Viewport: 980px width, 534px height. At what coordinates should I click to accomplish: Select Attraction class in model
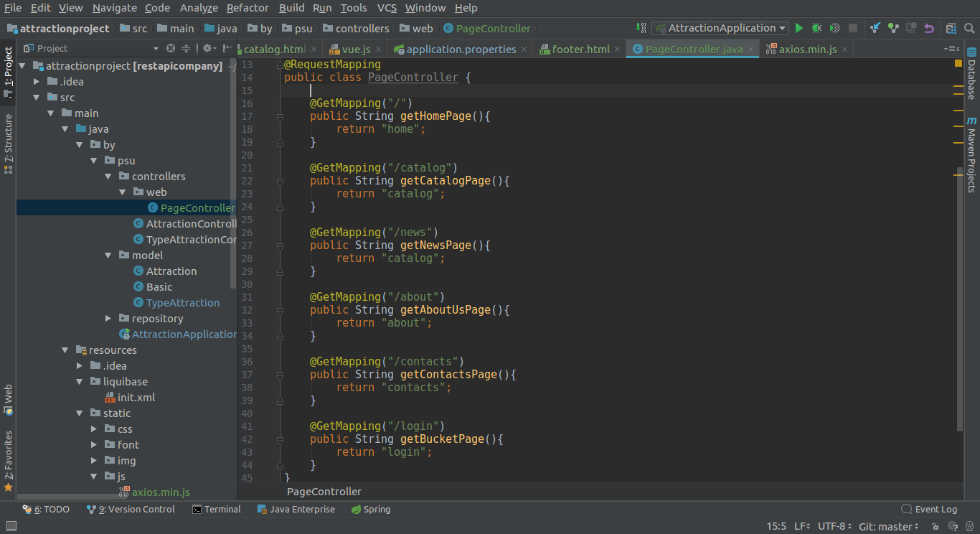(x=171, y=271)
